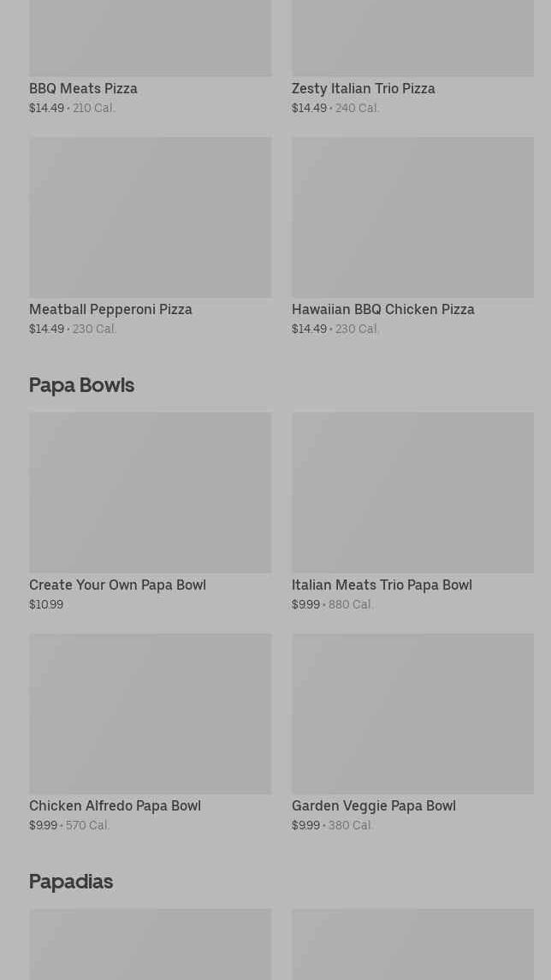Open the Garden Veggie Papa Bowl name link
This screenshot has width=551, height=980.
pos(373,805)
